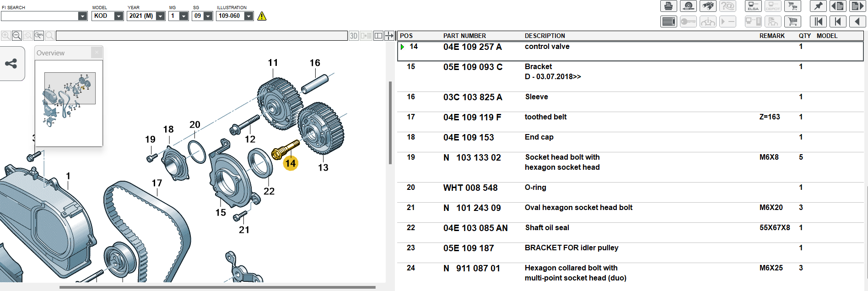Viewport: 868px width, 291px height.
Task: Open the SG 09 dropdown
Action: click(x=208, y=16)
